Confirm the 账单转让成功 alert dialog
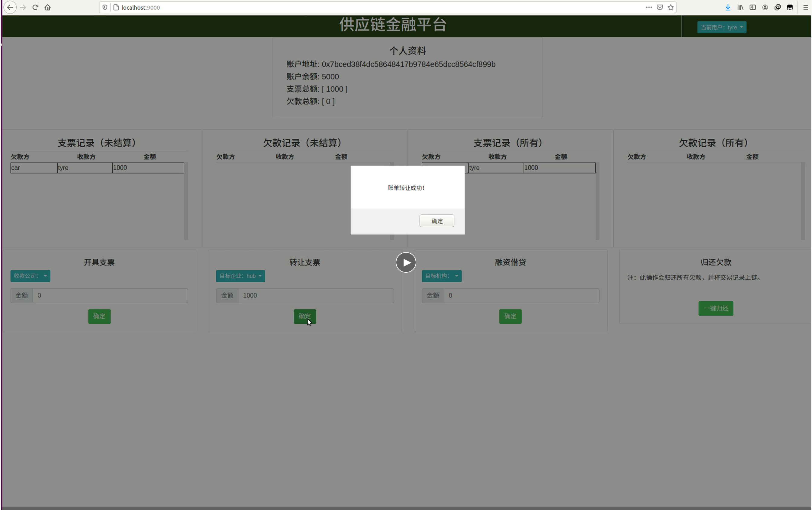812x510 pixels. pyautogui.click(x=437, y=221)
